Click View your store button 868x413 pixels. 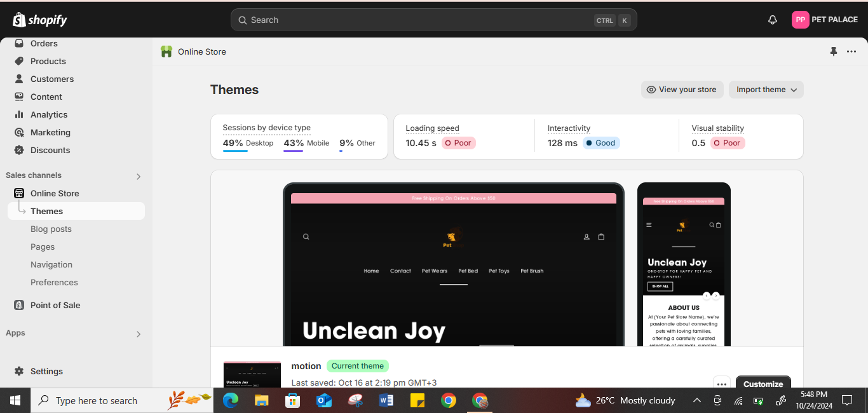[x=681, y=90]
